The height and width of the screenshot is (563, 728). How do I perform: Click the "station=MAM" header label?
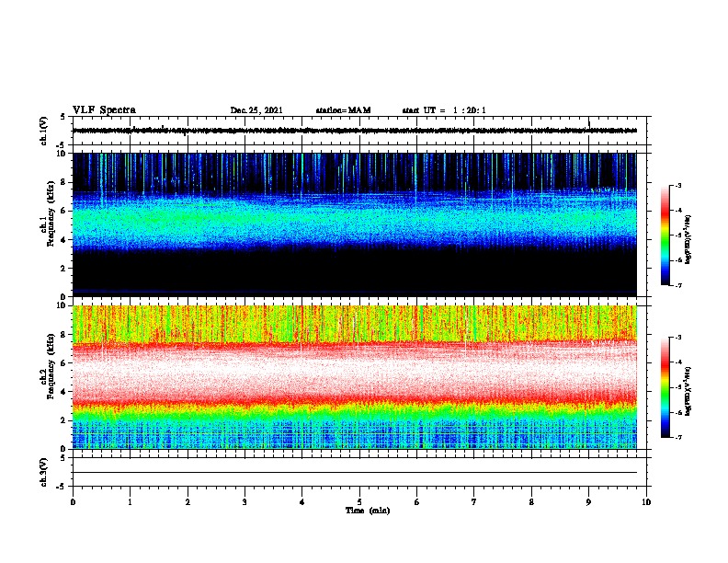[x=343, y=110]
